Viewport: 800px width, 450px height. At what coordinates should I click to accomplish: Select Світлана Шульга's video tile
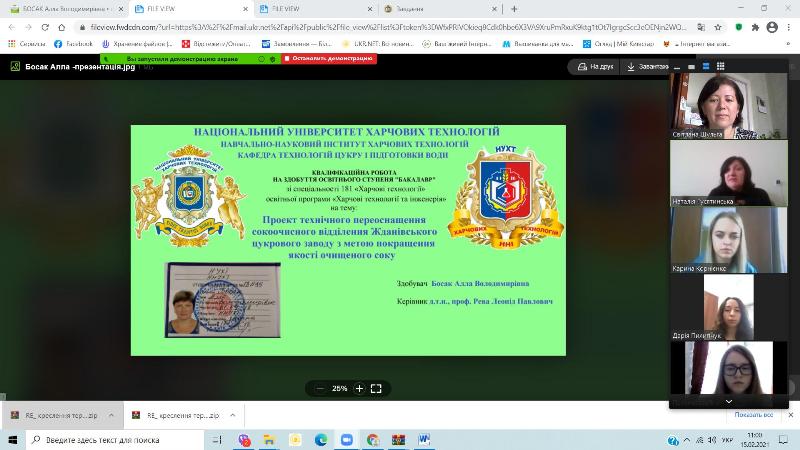click(x=729, y=106)
